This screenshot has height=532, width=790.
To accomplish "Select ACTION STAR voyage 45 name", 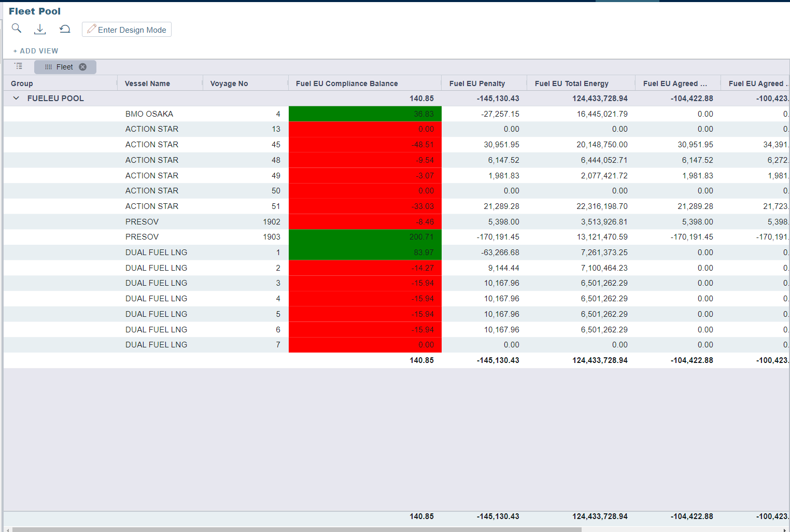I will tap(152, 145).
